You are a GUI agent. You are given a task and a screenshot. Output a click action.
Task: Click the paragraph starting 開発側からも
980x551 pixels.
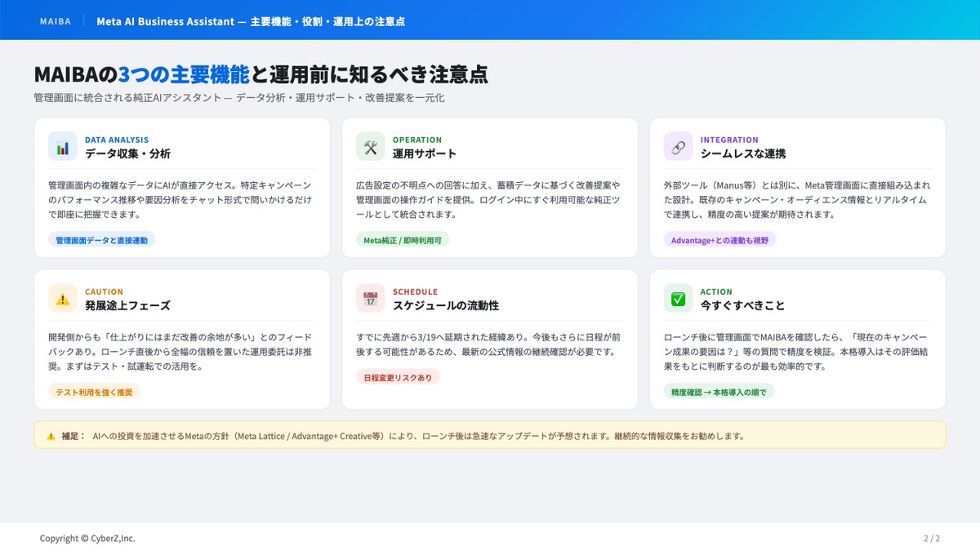180,352
